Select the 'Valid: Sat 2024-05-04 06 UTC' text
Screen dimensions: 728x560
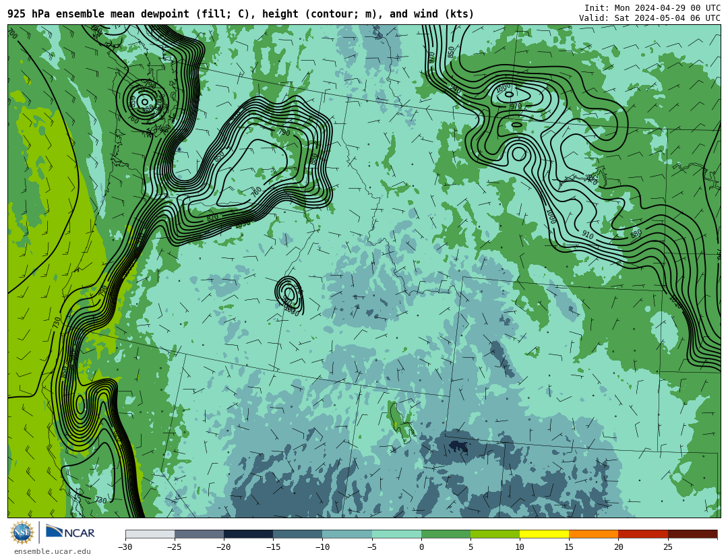click(x=650, y=18)
